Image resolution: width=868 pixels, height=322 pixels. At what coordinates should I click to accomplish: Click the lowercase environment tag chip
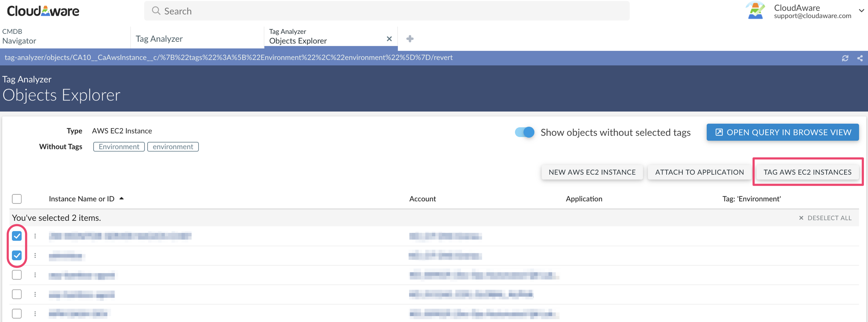173,147
